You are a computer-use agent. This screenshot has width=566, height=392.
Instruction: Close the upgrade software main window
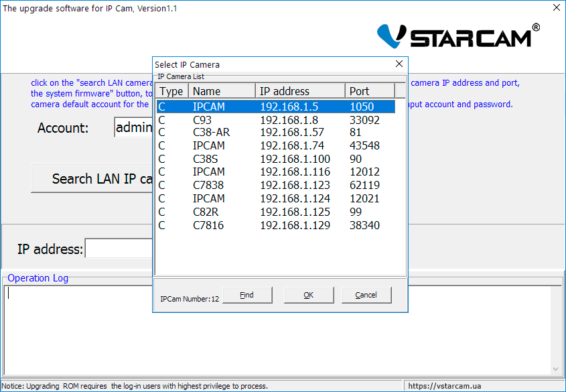[557, 7]
